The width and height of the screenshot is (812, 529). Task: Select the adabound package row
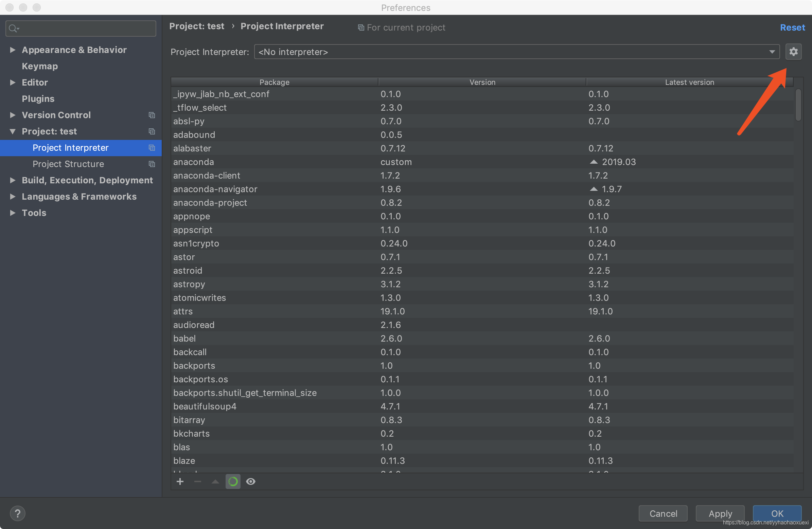[x=482, y=135]
